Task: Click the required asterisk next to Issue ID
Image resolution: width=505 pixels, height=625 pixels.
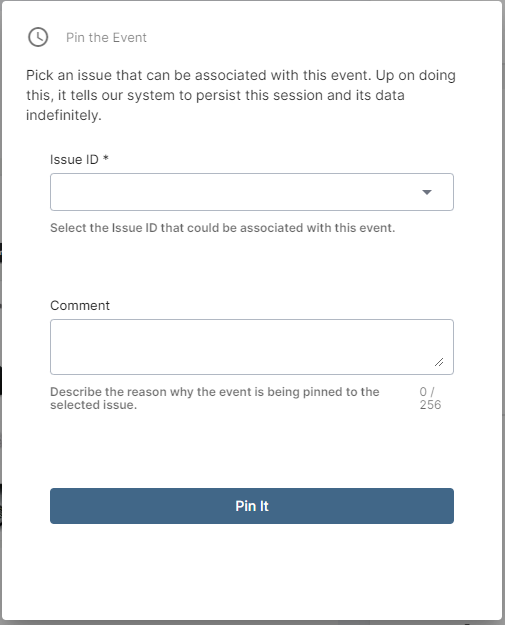Action: 106,158
